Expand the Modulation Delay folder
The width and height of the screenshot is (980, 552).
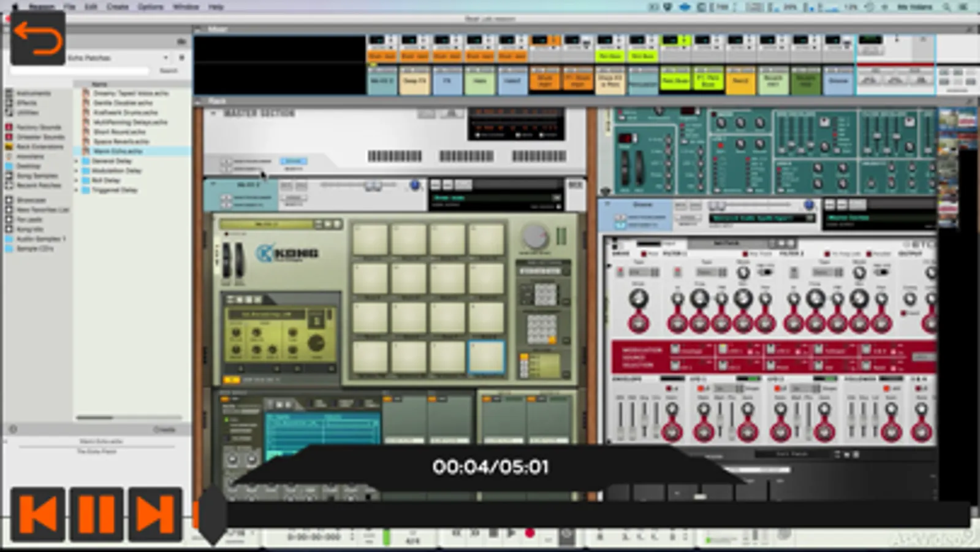coord(77,171)
